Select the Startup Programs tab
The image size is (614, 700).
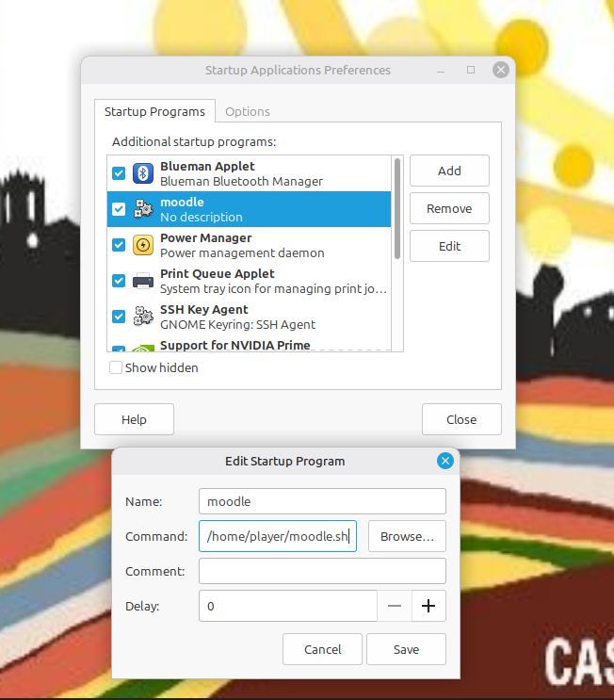(x=154, y=111)
